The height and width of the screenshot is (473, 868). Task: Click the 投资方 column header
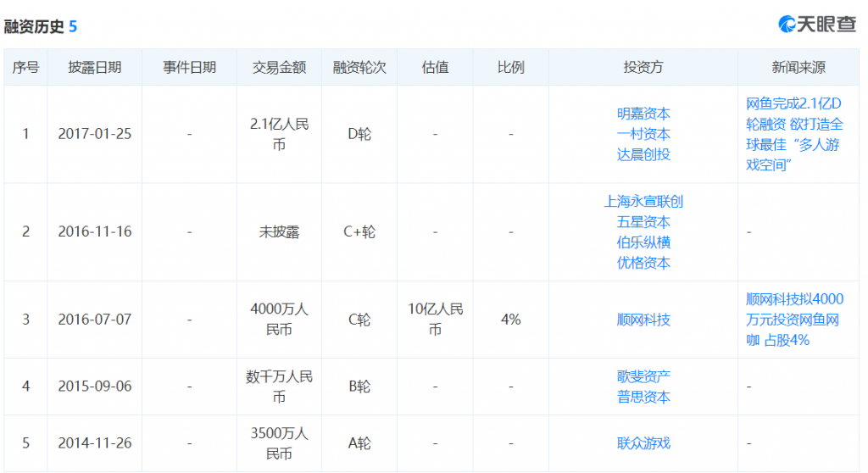coord(643,68)
